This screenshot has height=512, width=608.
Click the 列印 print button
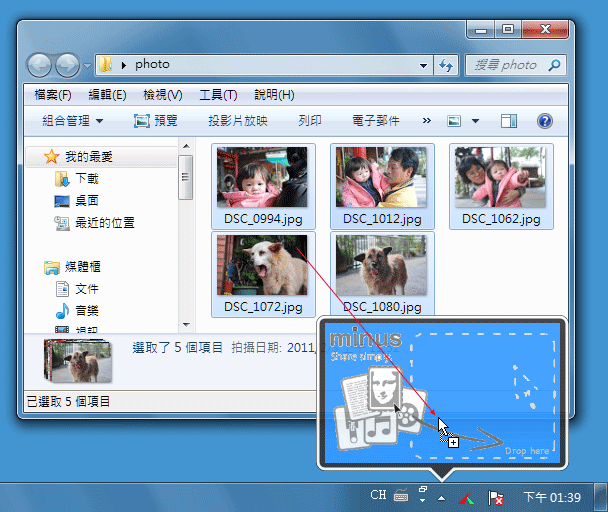point(309,121)
